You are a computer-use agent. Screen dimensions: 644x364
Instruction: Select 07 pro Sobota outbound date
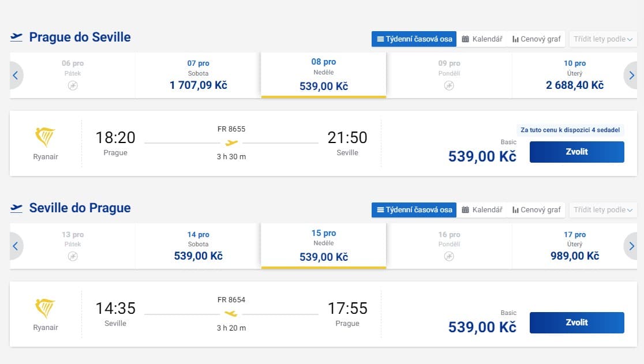click(198, 75)
